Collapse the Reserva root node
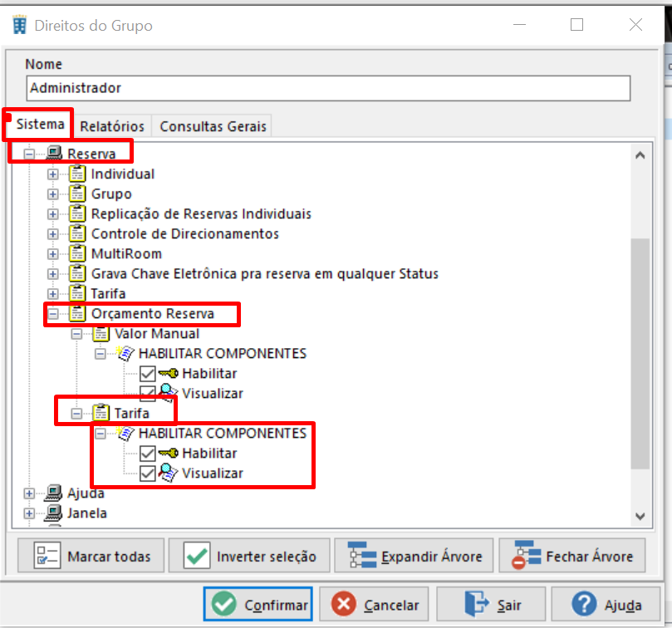Screen dimensions: 672x628 pyautogui.click(x=29, y=154)
